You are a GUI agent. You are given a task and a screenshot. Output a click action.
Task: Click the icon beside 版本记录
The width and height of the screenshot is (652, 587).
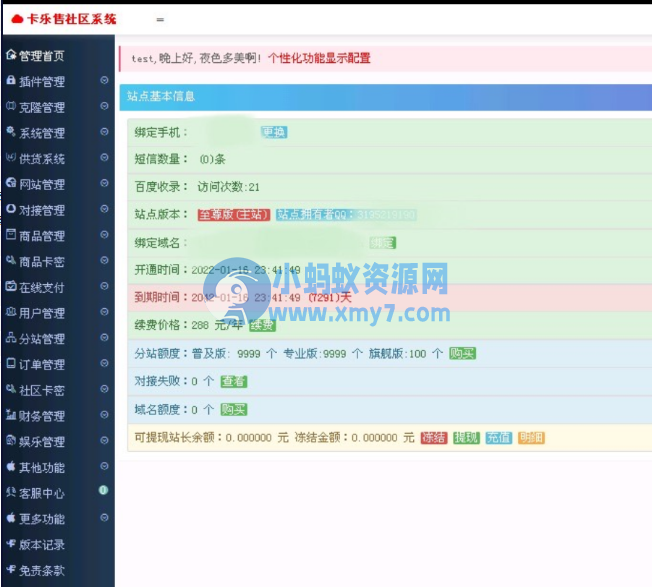11,543
